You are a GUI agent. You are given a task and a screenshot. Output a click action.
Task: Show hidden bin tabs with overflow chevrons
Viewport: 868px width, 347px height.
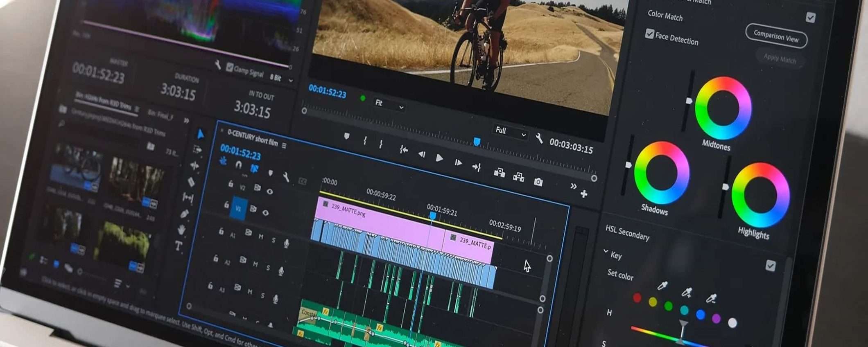[x=186, y=120]
